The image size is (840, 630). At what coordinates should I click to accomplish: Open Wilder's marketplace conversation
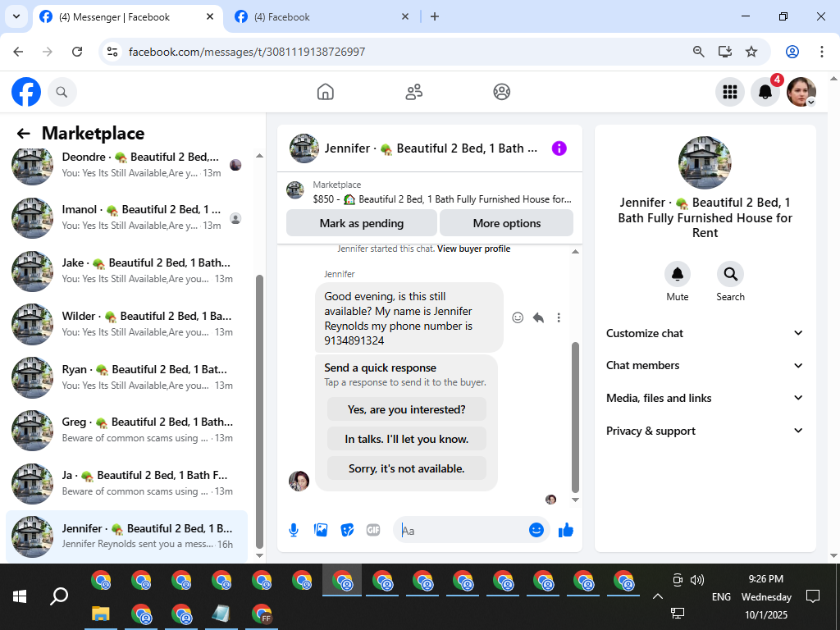point(127,324)
